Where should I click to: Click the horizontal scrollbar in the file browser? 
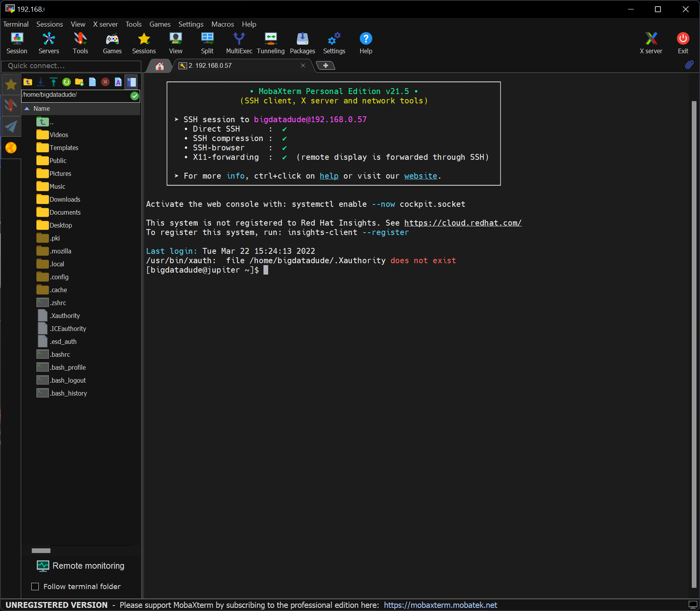(41, 551)
